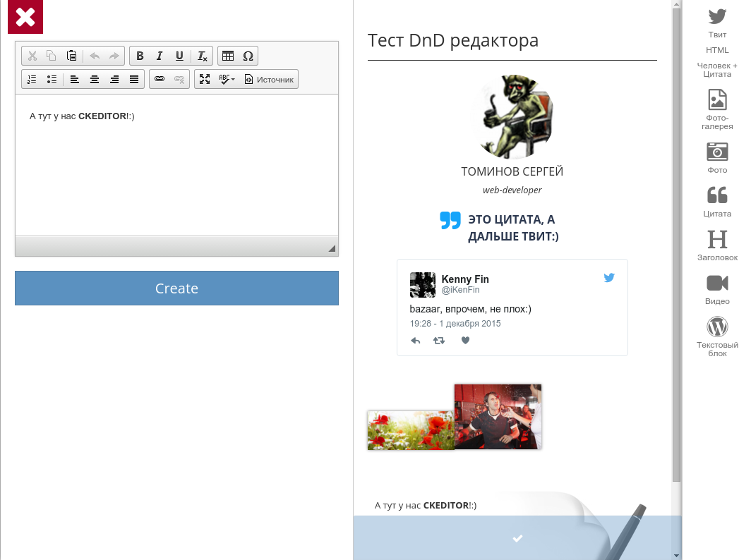
Task: Toggle Bold formatting in the editor toolbar
Action: tap(140, 56)
